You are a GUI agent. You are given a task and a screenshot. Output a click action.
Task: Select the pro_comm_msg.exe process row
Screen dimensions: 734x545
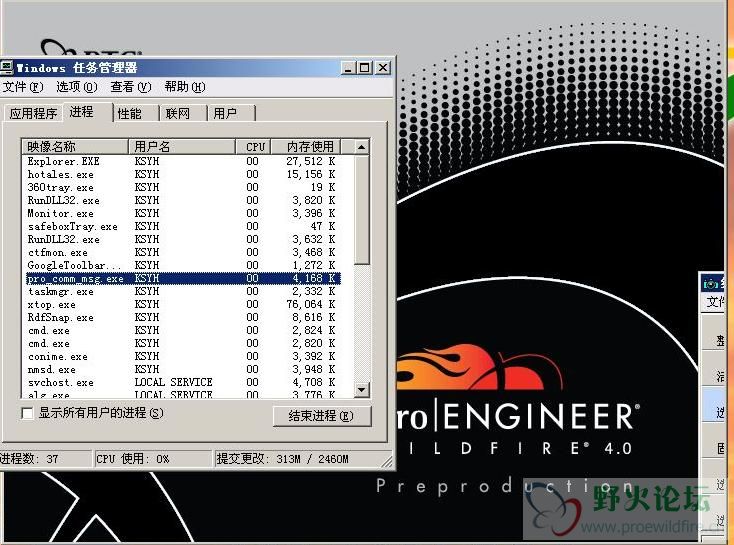(x=184, y=279)
